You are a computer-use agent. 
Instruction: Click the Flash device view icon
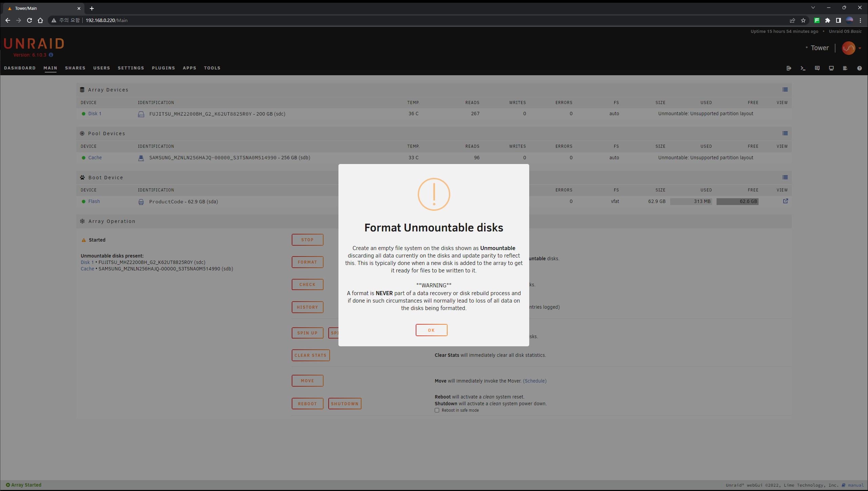[785, 201]
